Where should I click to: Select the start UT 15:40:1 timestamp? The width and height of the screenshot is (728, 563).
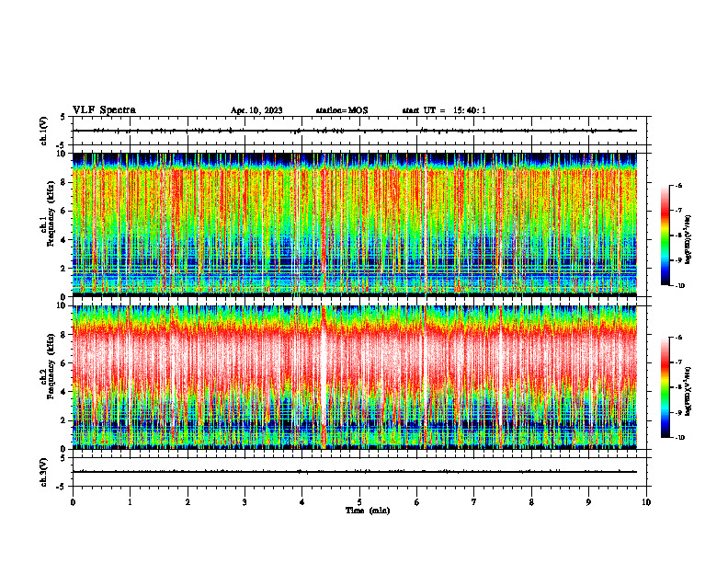[x=444, y=110]
